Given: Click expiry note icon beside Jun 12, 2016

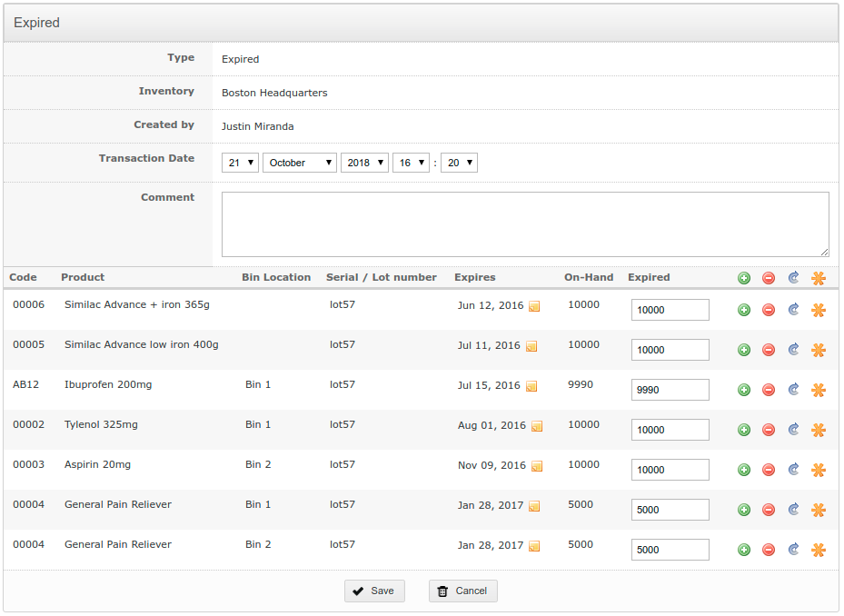Looking at the screenshot, I should click(x=534, y=306).
